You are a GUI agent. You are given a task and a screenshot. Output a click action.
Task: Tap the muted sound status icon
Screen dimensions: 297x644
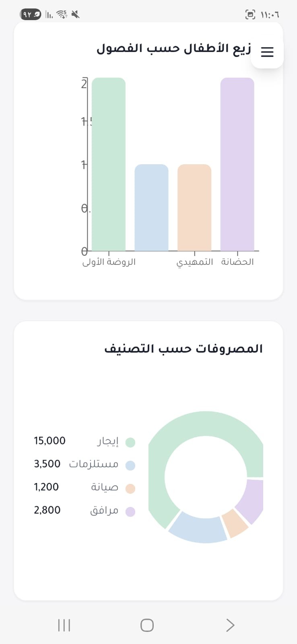75,15
